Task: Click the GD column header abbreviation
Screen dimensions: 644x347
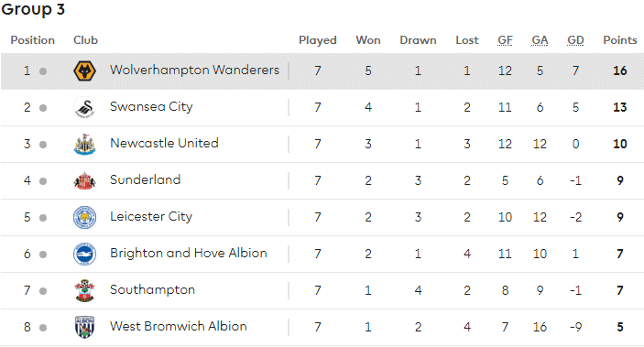Action: [x=575, y=40]
